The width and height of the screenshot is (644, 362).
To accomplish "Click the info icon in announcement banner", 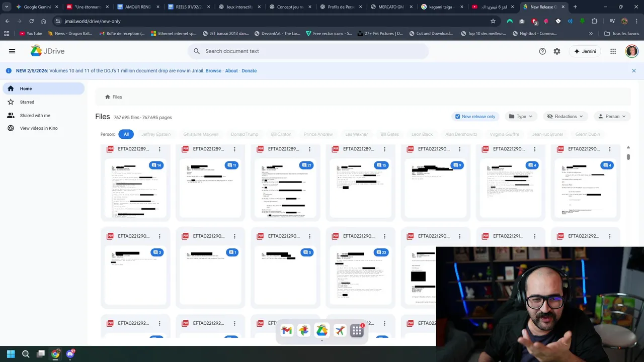I will point(9,71).
